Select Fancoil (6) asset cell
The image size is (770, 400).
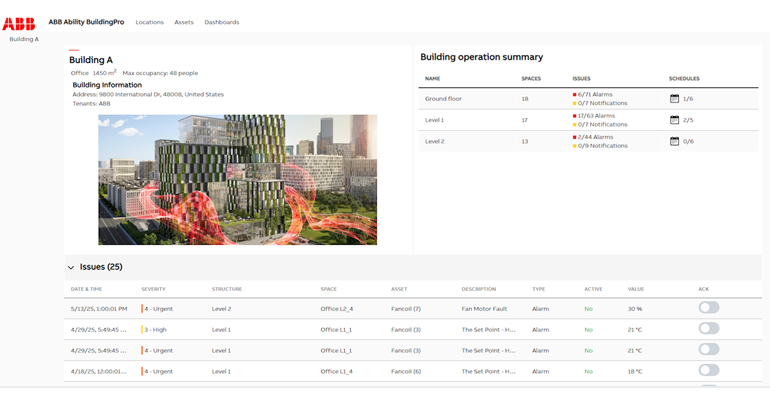pyautogui.click(x=406, y=372)
